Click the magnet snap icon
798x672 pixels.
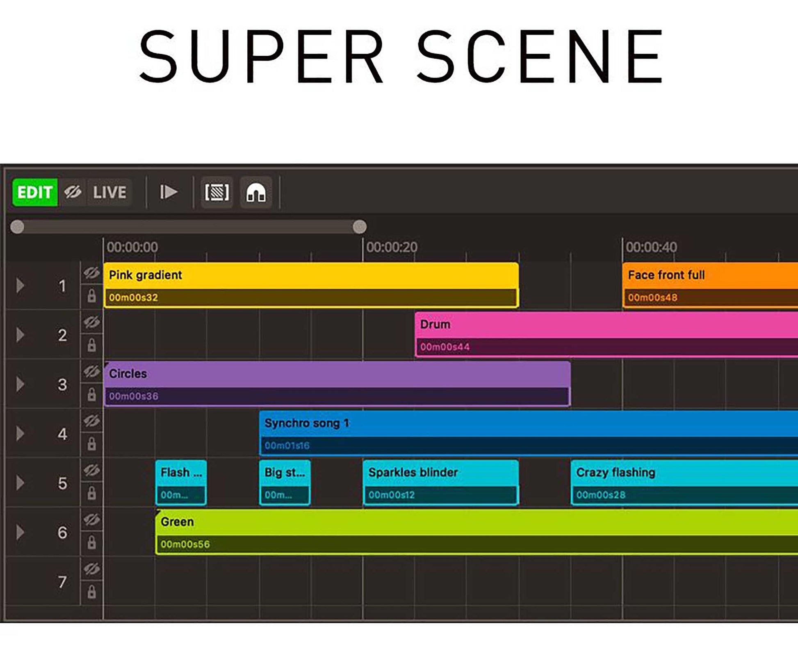(x=256, y=192)
